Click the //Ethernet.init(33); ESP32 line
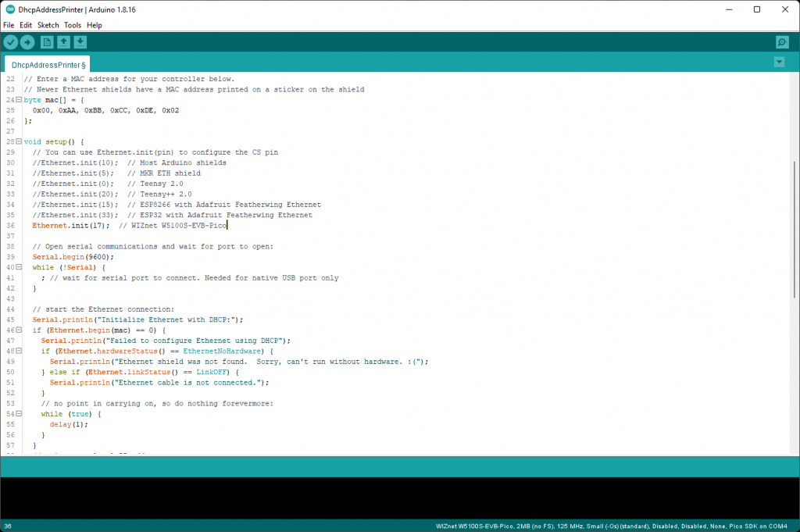This screenshot has height=532, width=800. (x=173, y=216)
